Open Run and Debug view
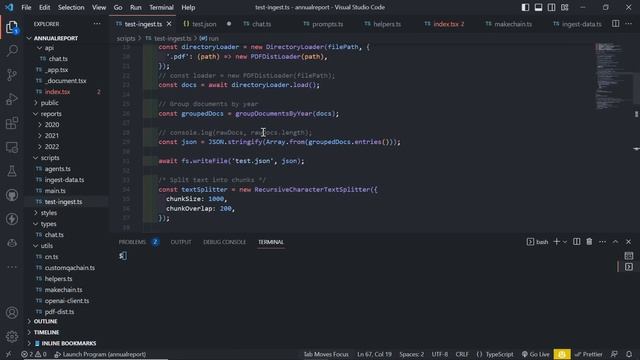This screenshot has width=640, height=360. point(12,99)
